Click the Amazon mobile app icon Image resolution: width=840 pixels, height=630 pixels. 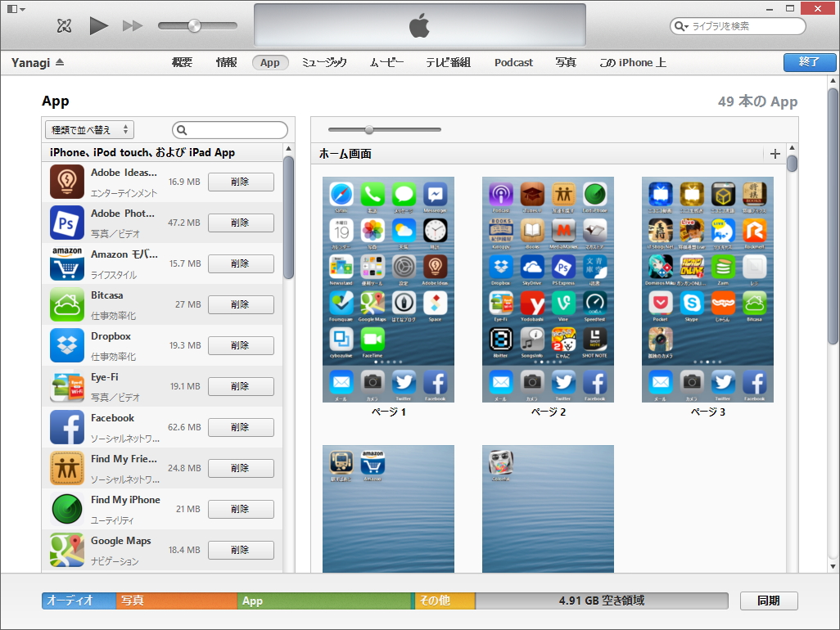click(x=66, y=263)
